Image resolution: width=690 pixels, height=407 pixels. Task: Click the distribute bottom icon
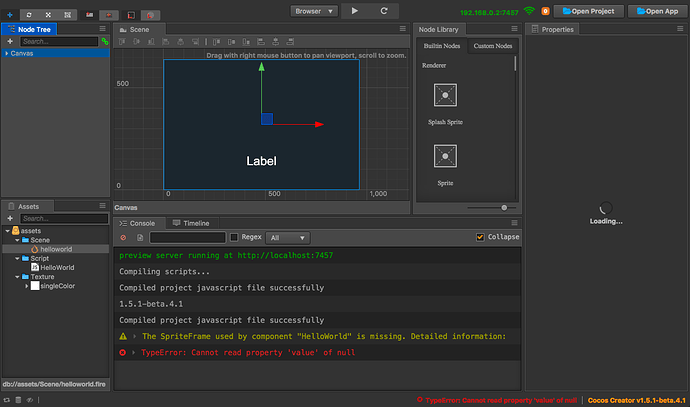(x=246, y=42)
